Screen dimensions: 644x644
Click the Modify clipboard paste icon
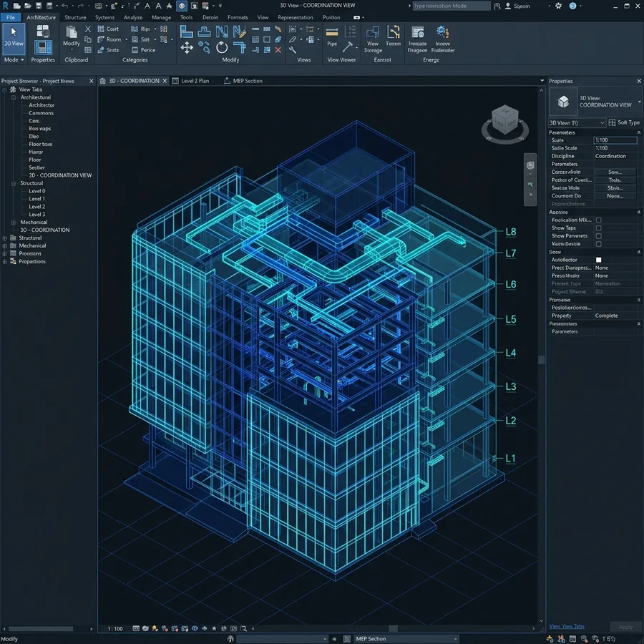72,32
